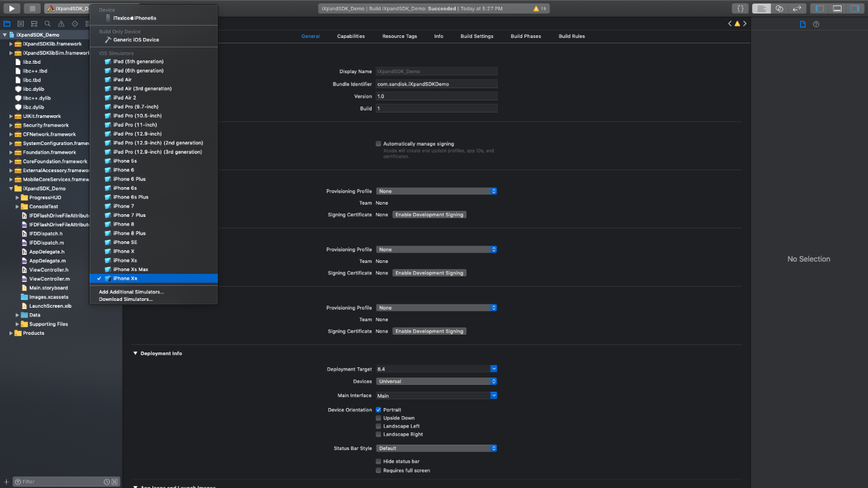Enable Landscape Left orientation
This screenshot has width=868, height=488.
pyautogui.click(x=378, y=426)
